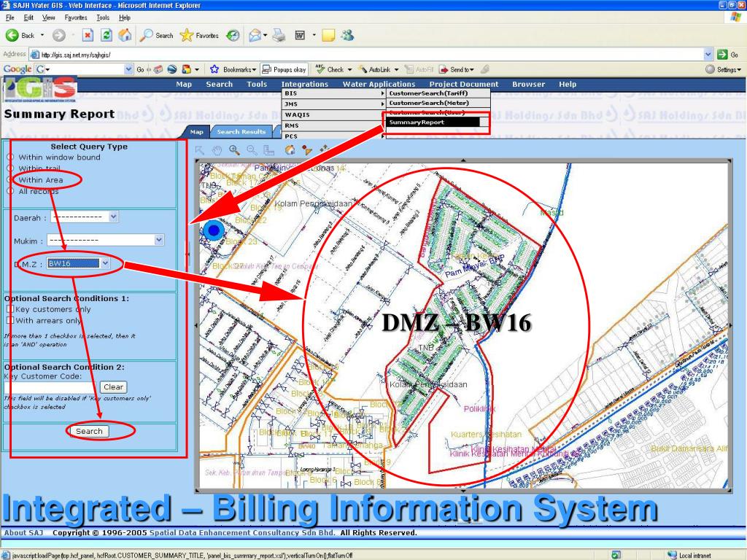Tick 'With arrears only' checkbox

click(x=10, y=320)
